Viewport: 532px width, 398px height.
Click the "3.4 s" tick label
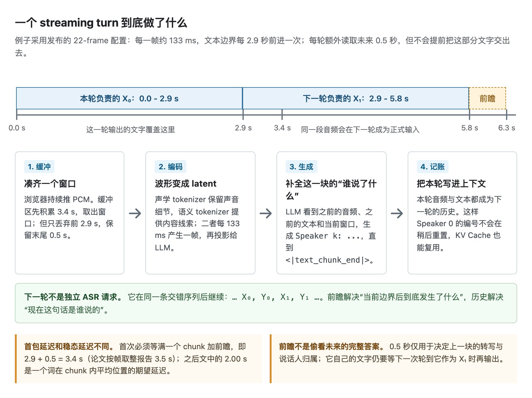(282, 128)
